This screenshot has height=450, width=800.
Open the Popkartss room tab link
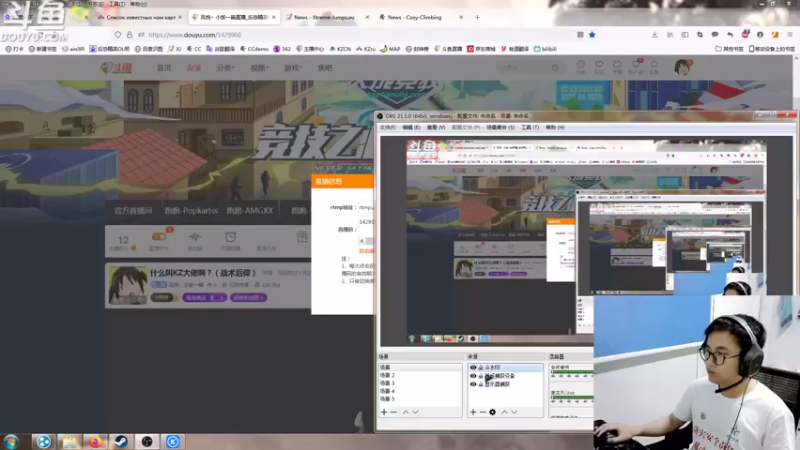pos(191,210)
